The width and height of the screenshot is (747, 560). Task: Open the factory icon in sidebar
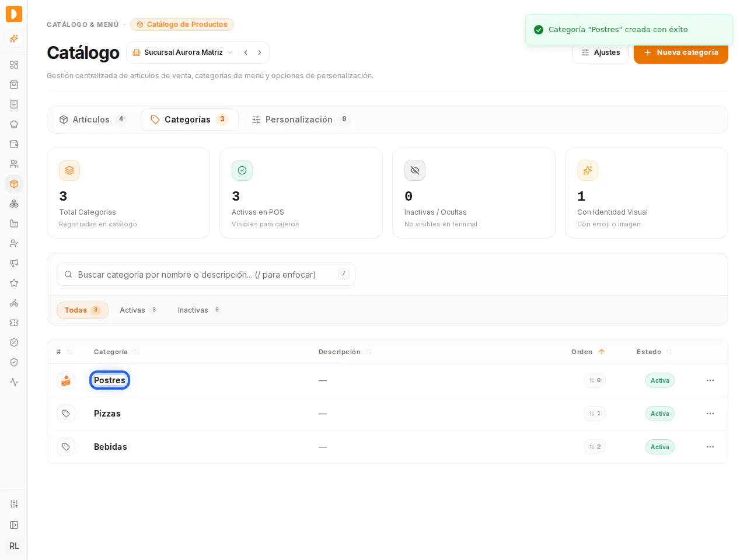point(14,223)
